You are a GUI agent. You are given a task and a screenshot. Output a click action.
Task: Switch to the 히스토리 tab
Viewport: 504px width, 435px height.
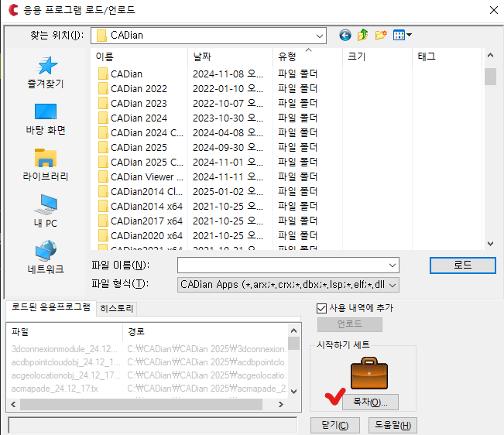(117, 308)
